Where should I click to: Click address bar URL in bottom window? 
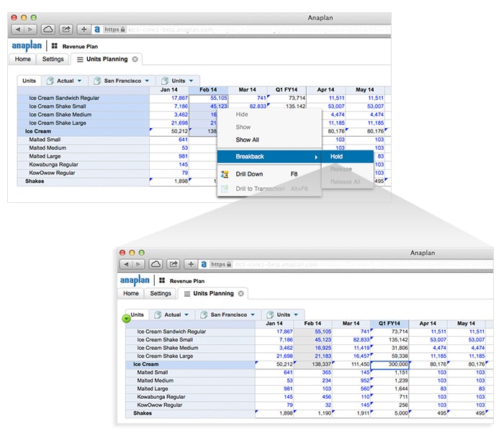tap(363, 264)
